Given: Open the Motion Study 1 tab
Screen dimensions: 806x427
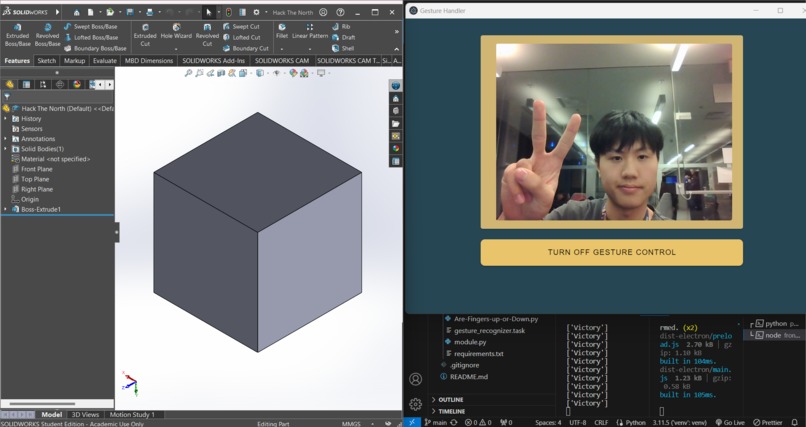Looking at the screenshot, I should coord(132,414).
